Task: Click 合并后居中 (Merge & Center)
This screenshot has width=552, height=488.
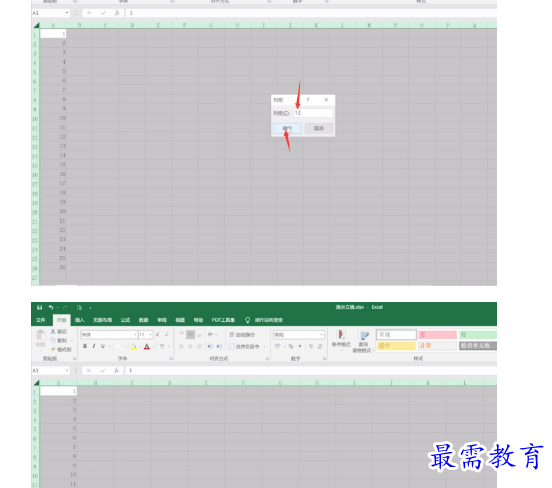Action: tap(244, 346)
